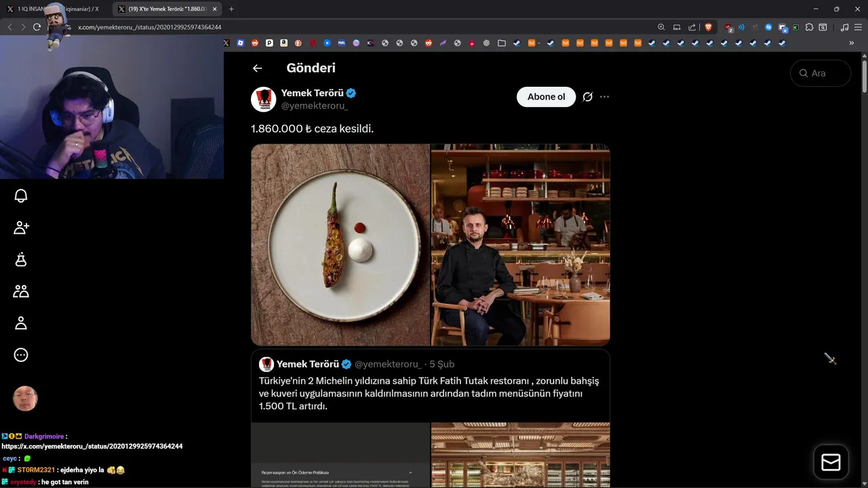Screen dimensions: 868x488
Task: Click the share page icon in address bar
Action: [692, 27]
